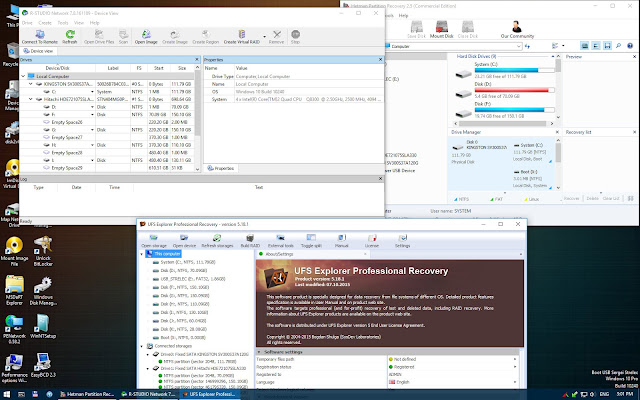This screenshot has width=640, height=400.
Task: Click Refresh storages in UFS Explorer
Action: [217, 241]
